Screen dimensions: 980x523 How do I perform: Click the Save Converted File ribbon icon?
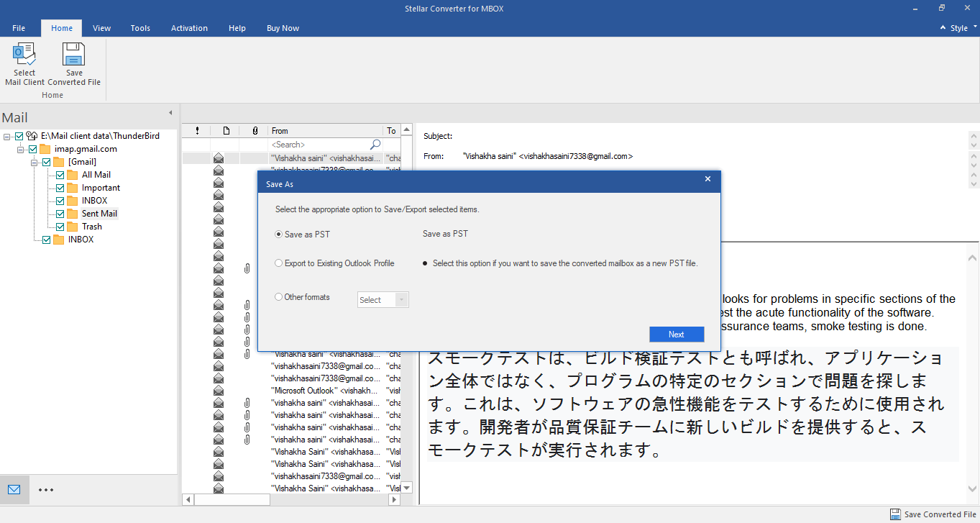74,55
